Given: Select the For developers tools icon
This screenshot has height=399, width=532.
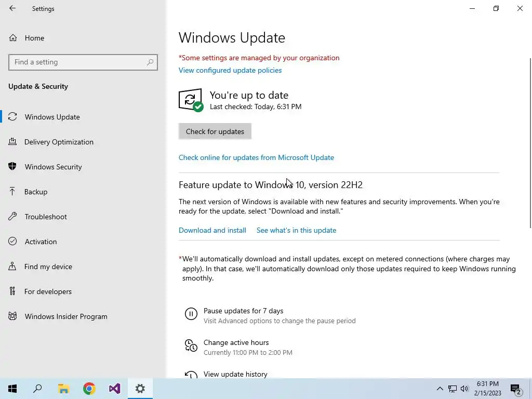Looking at the screenshot, I should pyautogui.click(x=12, y=291).
